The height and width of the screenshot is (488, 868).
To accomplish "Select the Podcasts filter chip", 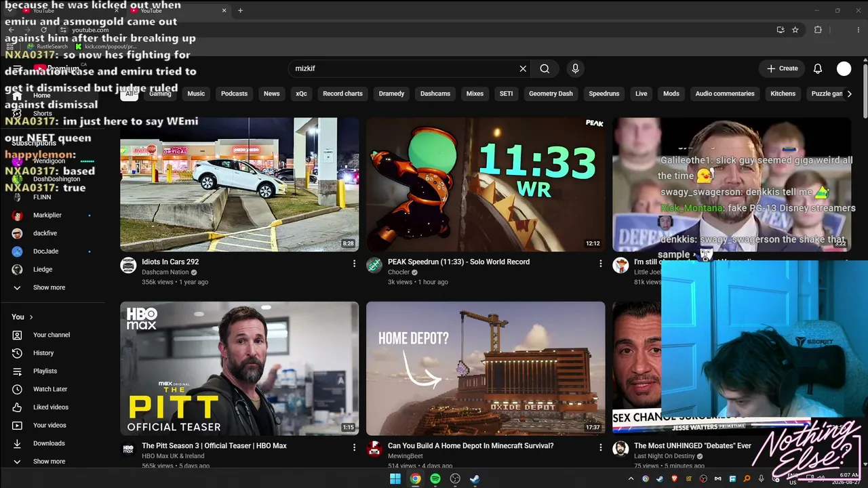I will [234, 94].
